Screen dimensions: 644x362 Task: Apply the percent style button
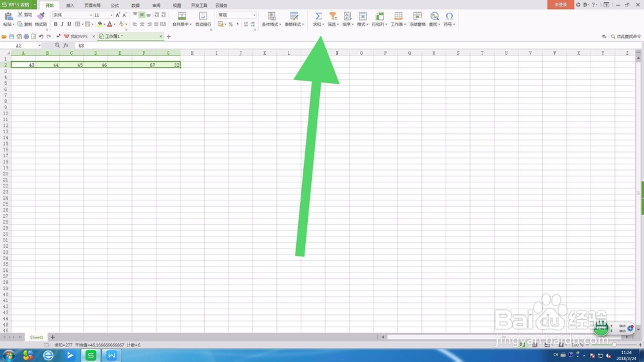(231, 24)
